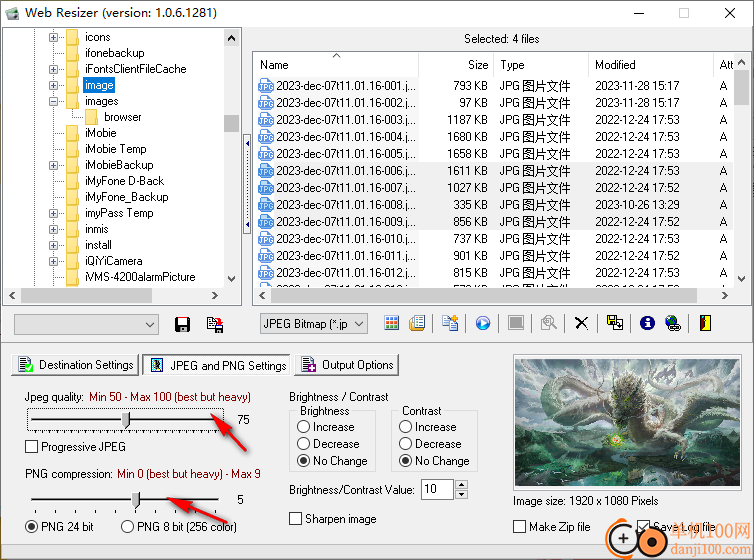The image size is (754, 560).
Task: Sort files by Size column header
Action: (x=455, y=65)
